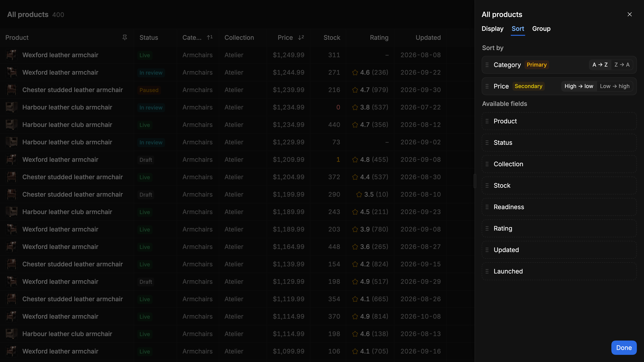Screen dimensions: 644x362
Task: Add Launched as a sort field
Action: pyautogui.click(x=559, y=272)
